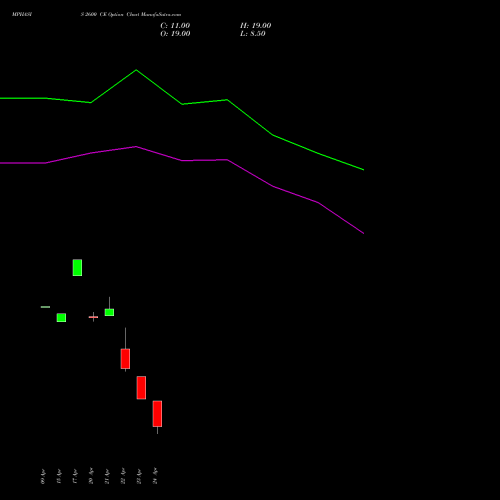Select the green candlestick for 16 Apr
This screenshot has width=500, height=500.
[x=61, y=318]
